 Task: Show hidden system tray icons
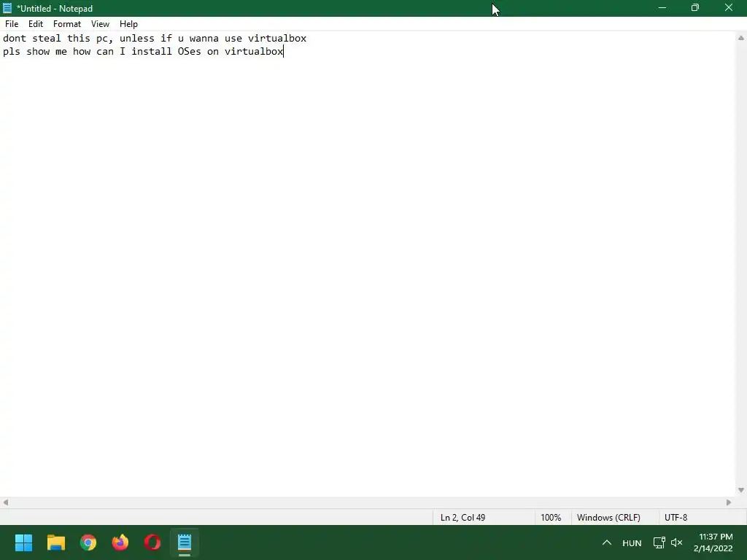pos(606,542)
